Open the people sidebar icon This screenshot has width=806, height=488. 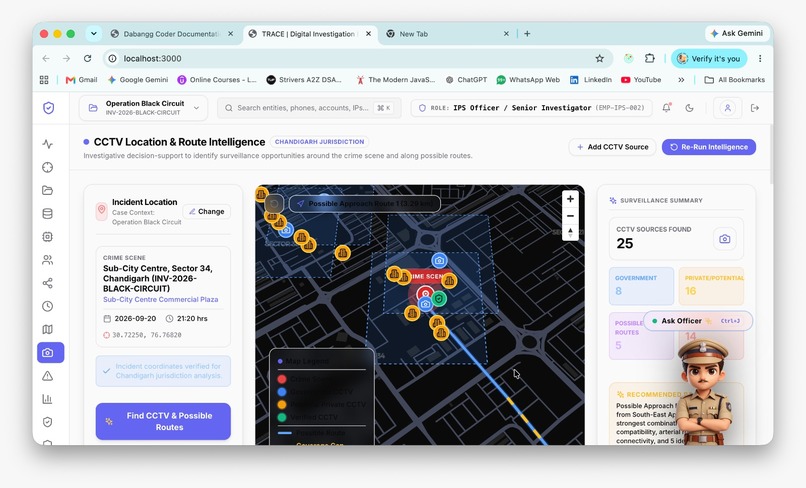click(48, 260)
